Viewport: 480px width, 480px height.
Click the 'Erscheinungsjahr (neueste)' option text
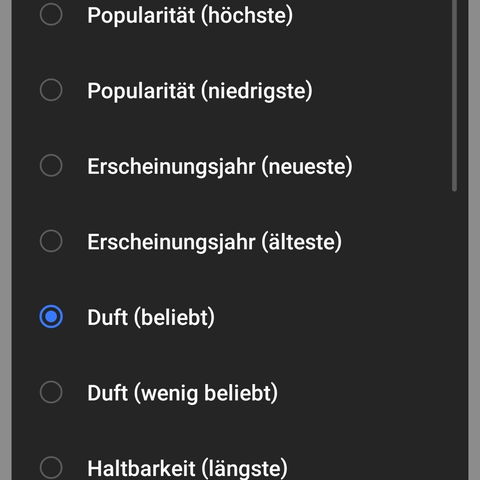click(x=220, y=166)
